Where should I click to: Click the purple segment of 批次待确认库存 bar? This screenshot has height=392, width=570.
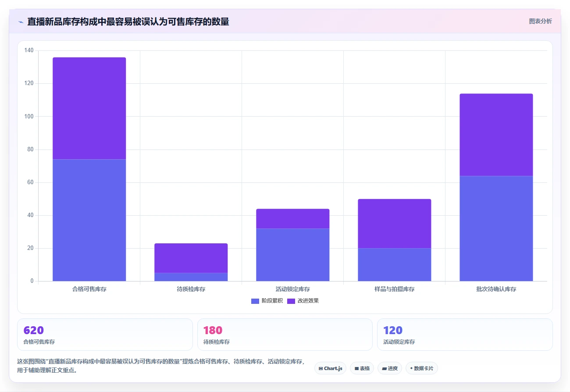click(x=496, y=135)
